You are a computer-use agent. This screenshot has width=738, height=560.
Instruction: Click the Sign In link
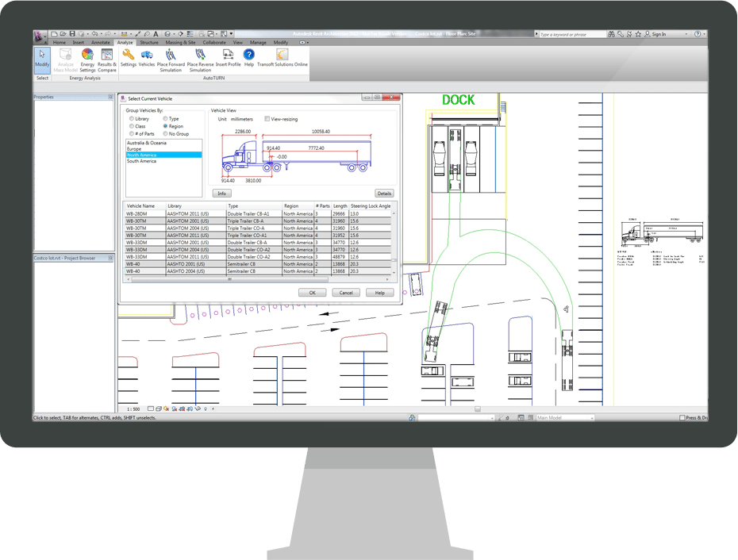(659, 34)
